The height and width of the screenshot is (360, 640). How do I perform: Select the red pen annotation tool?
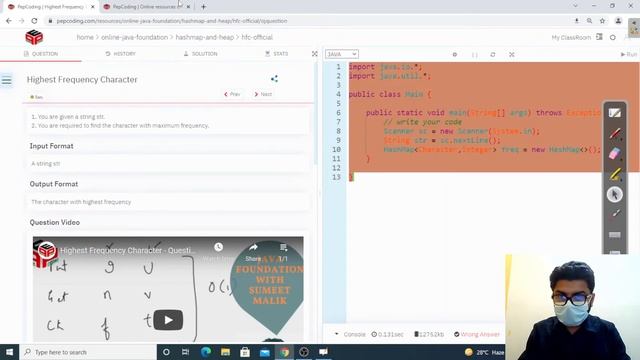tap(615, 133)
